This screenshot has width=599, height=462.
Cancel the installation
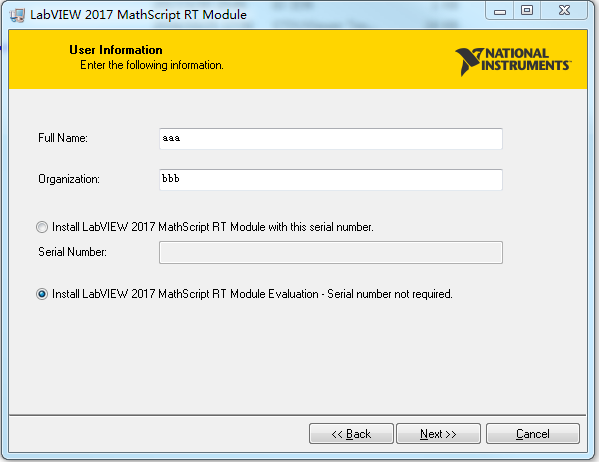pos(533,434)
